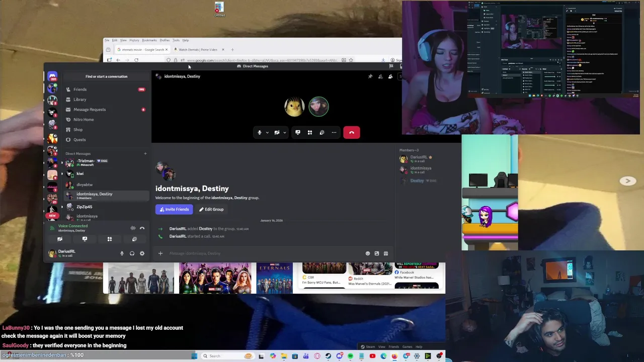
Task: Open soundboard in call controls
Action: (322, 133)
